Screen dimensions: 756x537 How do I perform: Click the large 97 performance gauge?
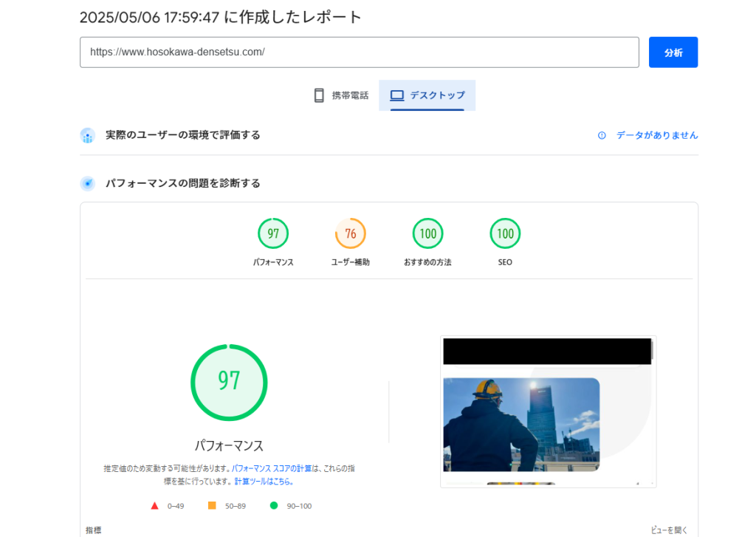tap(229, 382)
